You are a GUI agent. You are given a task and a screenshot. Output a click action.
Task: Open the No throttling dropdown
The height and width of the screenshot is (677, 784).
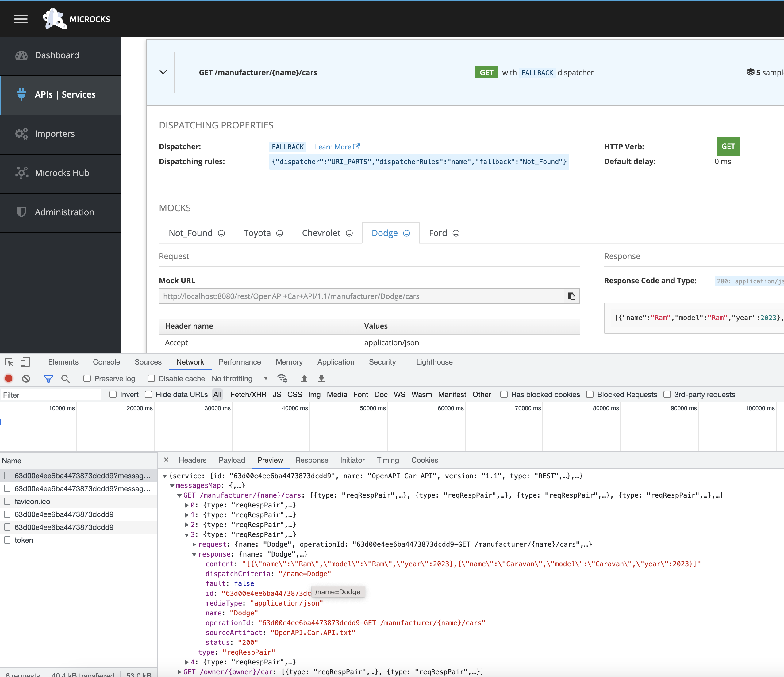coord(238,378)
